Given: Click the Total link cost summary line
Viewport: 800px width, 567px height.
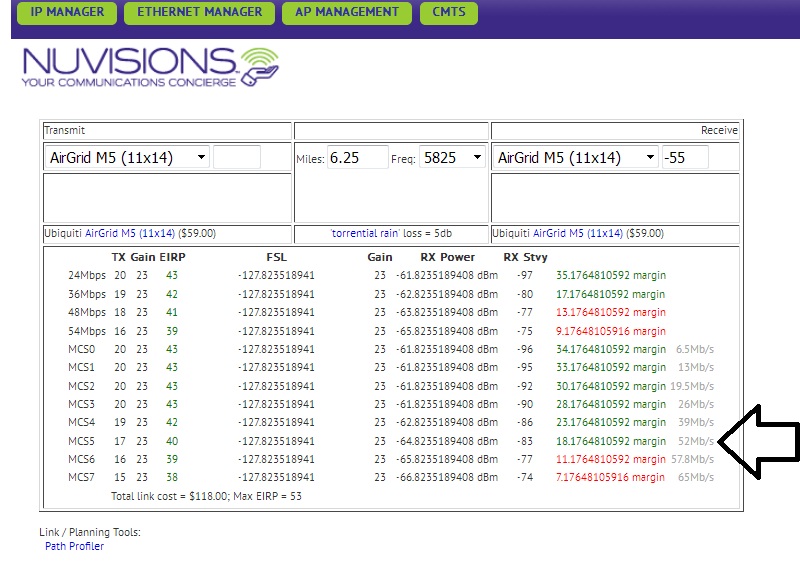Looking at the screenshot, I should 207,496.
